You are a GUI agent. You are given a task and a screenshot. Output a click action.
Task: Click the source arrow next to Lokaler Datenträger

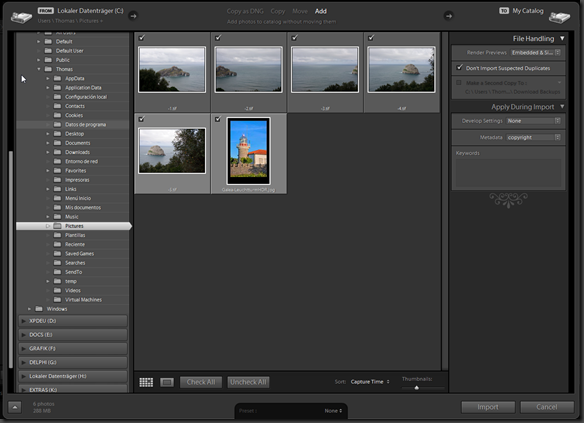[x=133, y=16]
